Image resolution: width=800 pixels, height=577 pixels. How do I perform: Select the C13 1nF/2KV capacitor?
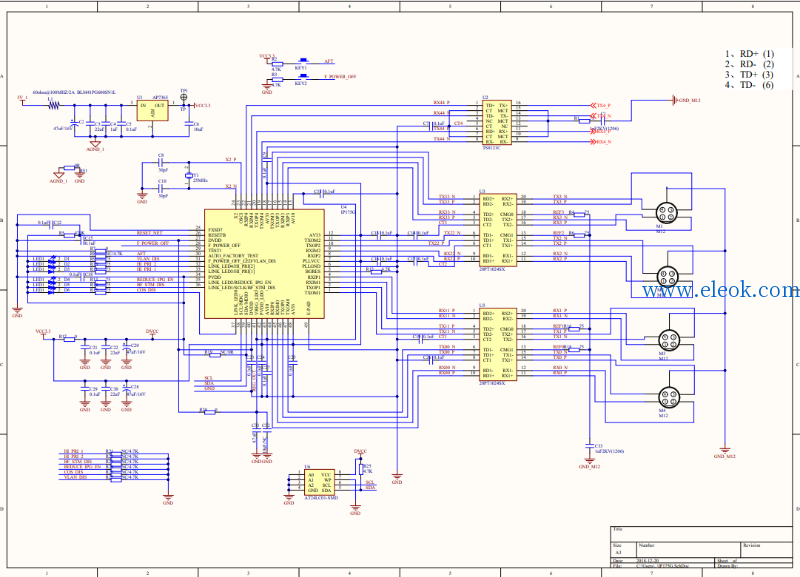tap(590, 446)
